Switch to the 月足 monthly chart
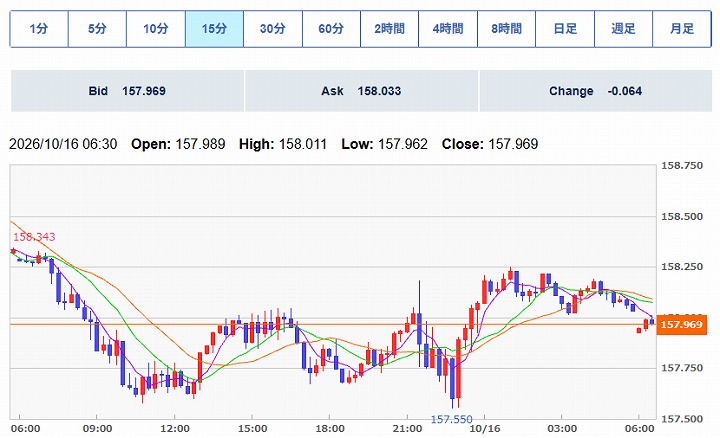This screenshot has height=438, width=720. click(x=682, y=29)
